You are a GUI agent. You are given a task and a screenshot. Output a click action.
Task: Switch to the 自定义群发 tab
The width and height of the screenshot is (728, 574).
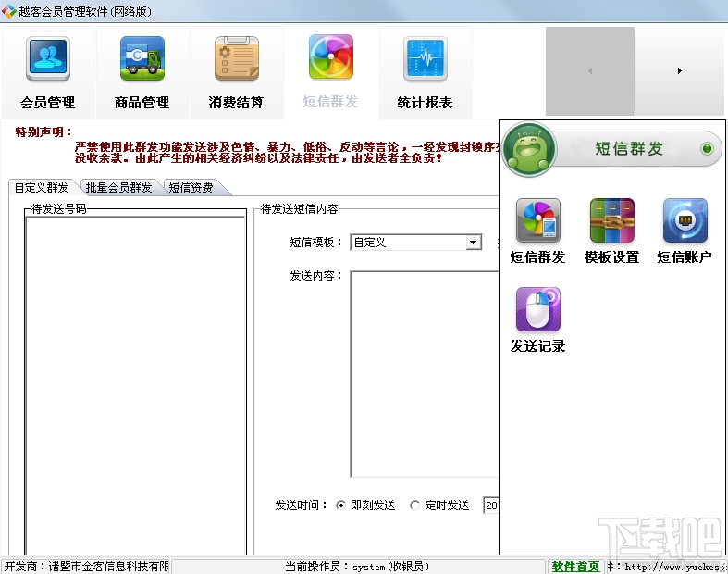pos(42,187)
